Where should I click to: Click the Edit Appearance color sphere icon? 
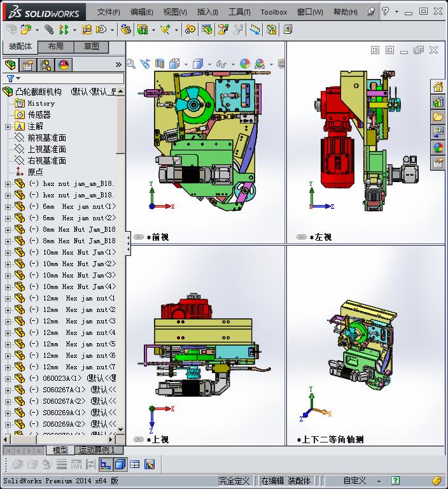click(x=245, y=64)
